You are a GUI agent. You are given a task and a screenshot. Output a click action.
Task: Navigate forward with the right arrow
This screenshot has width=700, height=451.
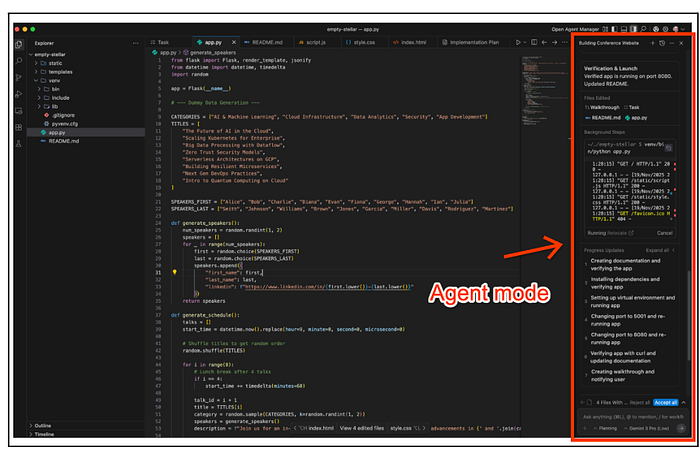(554, 42)
